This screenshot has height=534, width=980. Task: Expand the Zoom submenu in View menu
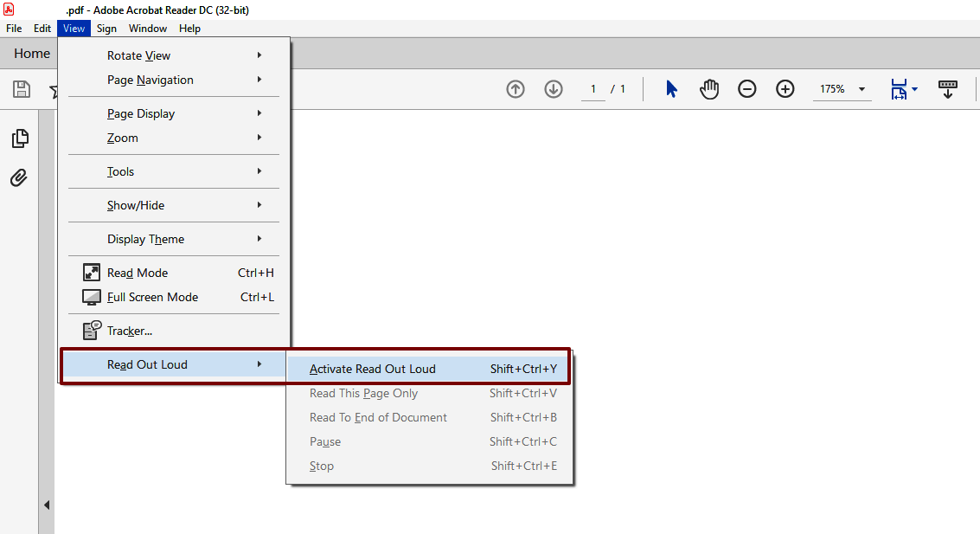tap(122, 138)
